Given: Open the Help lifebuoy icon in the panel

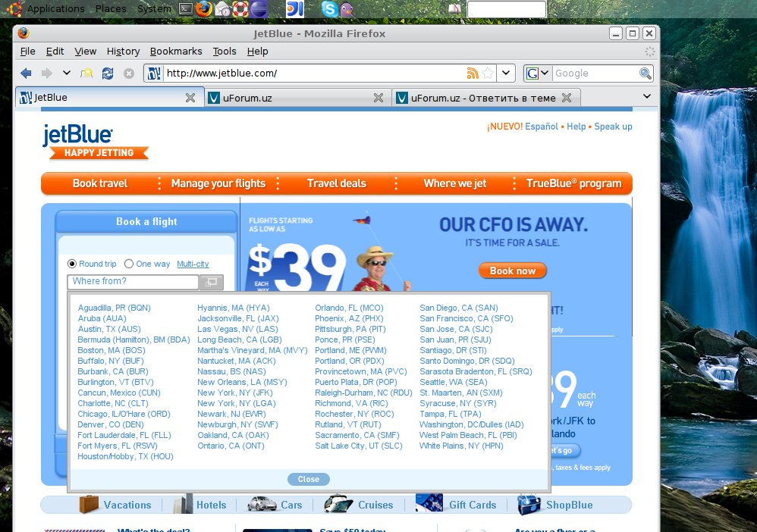Looking at the screenshot, I should (x=240, y=8).
